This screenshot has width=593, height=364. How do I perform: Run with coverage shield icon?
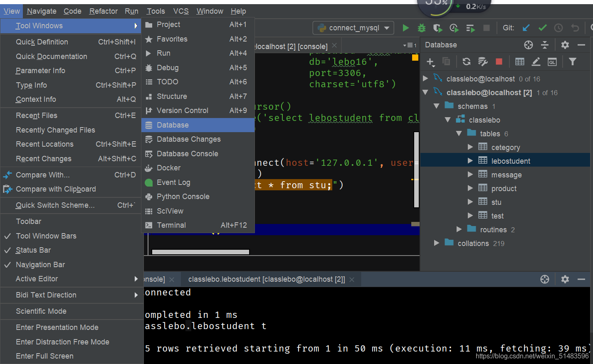(437, 28)
